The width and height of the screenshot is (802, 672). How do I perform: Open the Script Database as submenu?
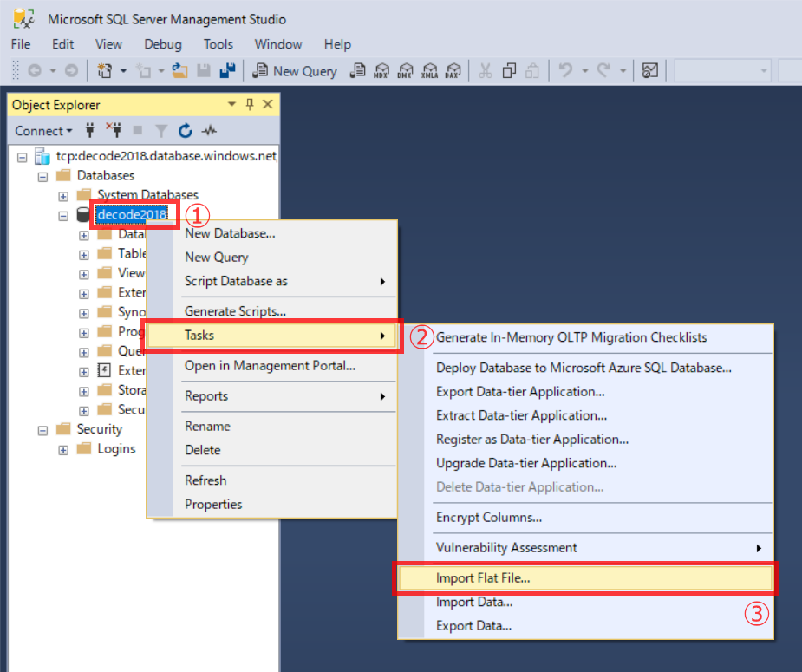point(271,281)
